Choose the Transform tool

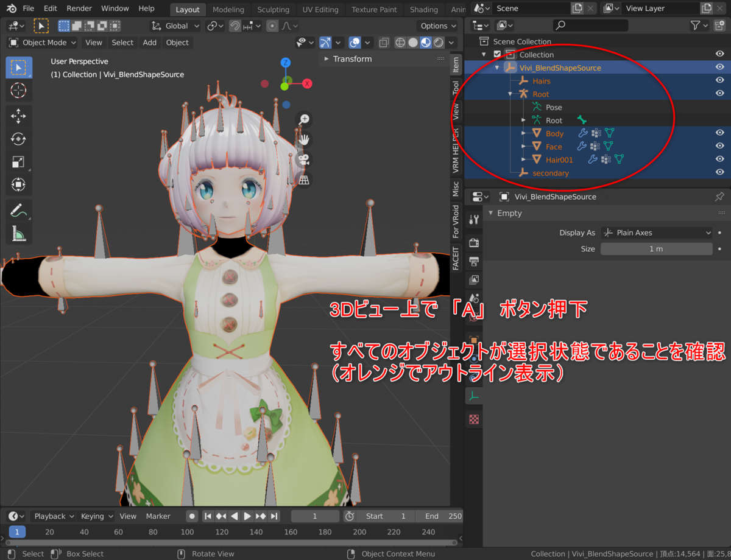pyautogui.click(x=19, y=184)
